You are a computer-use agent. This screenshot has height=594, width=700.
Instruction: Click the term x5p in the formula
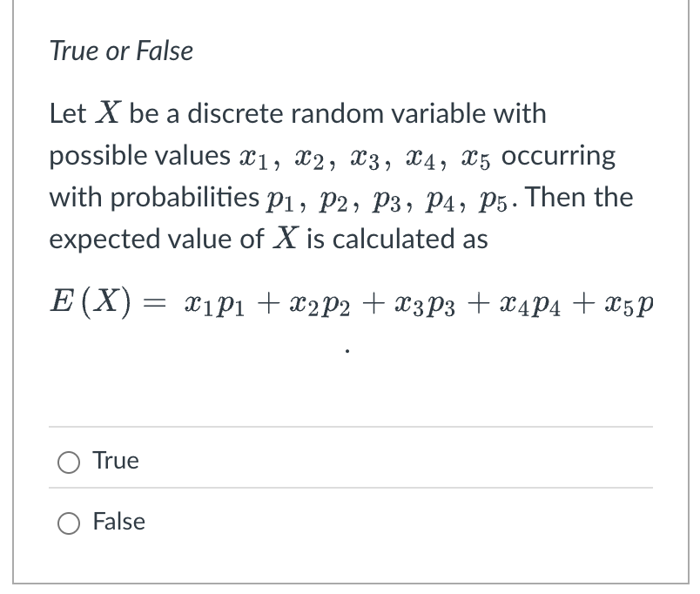627,301
